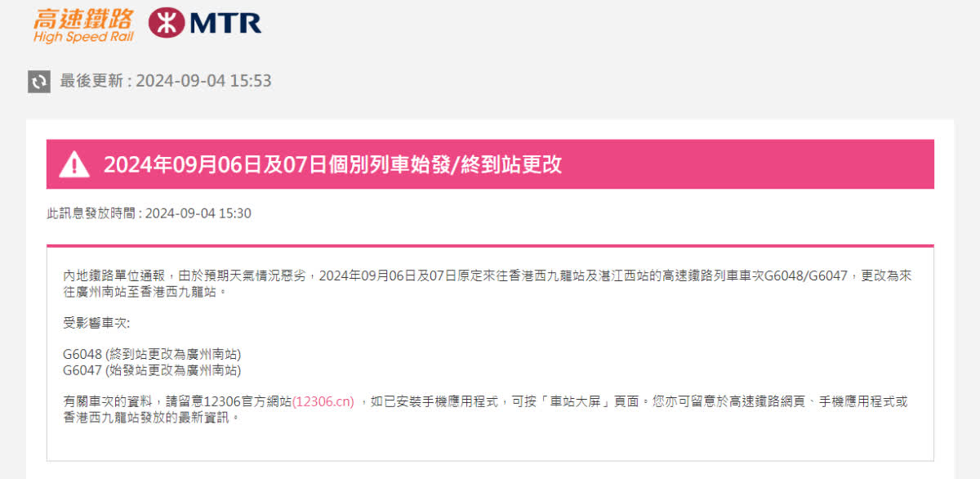Click the thin pink line above message box
The height and width of the screenshot is (479, 980).
pos(490,245)
